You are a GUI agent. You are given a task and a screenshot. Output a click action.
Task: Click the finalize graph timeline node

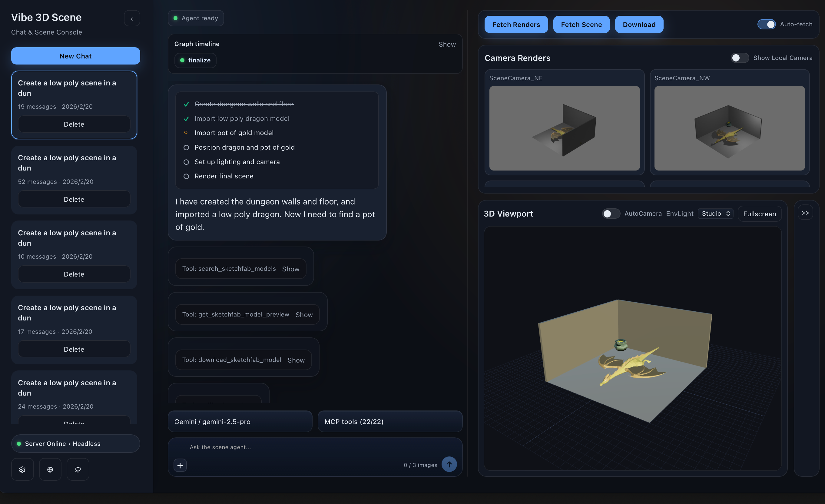click(x=195, y=60)
